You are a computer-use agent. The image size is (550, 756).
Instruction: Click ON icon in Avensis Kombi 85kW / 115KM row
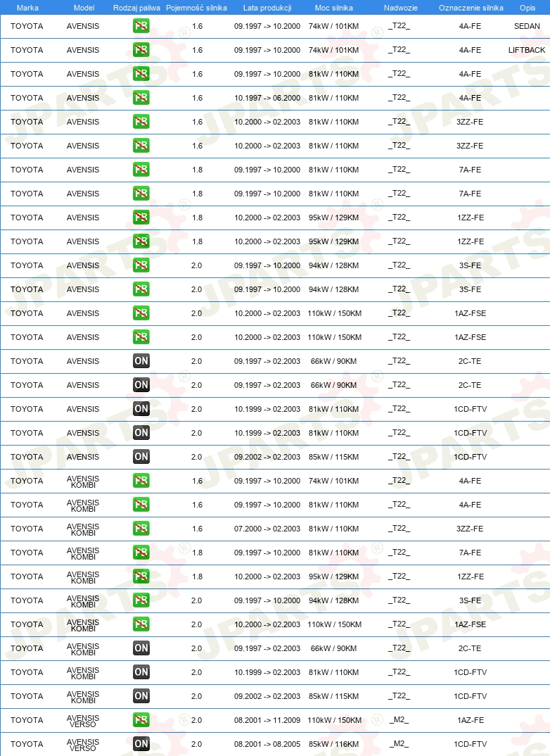point(141,696)
